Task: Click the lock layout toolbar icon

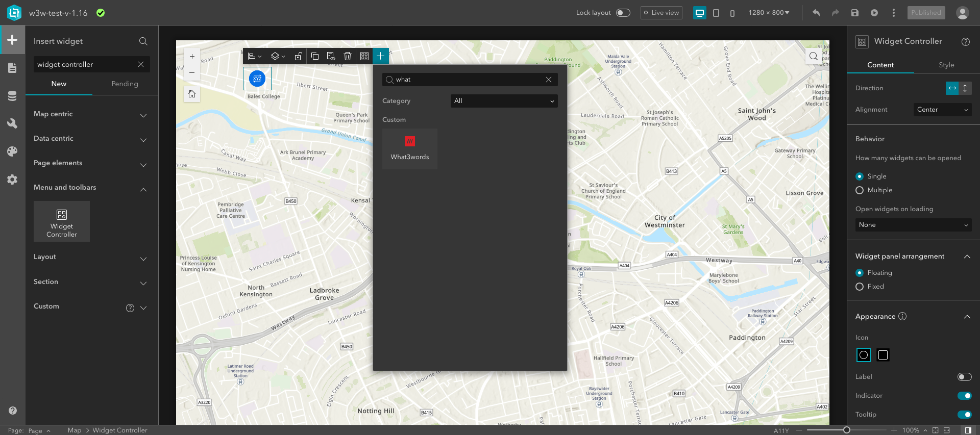Action: point(299,56)
